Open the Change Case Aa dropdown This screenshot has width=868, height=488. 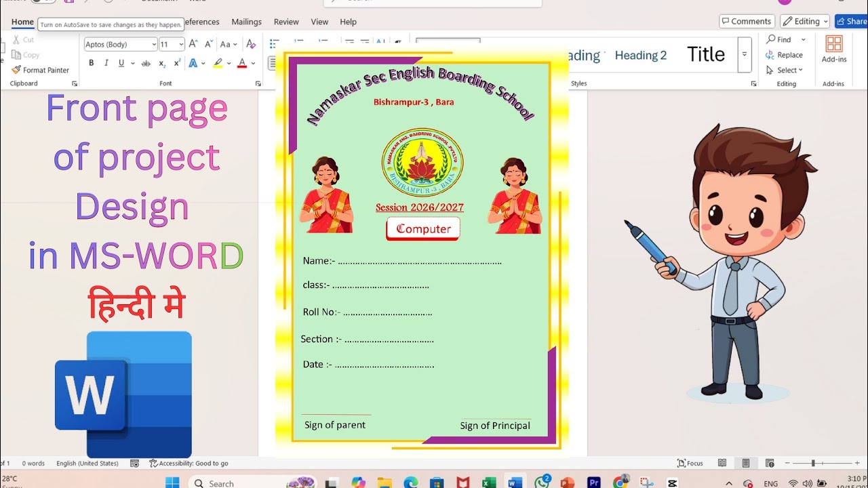pyautogui.click(x=229, y=44)
